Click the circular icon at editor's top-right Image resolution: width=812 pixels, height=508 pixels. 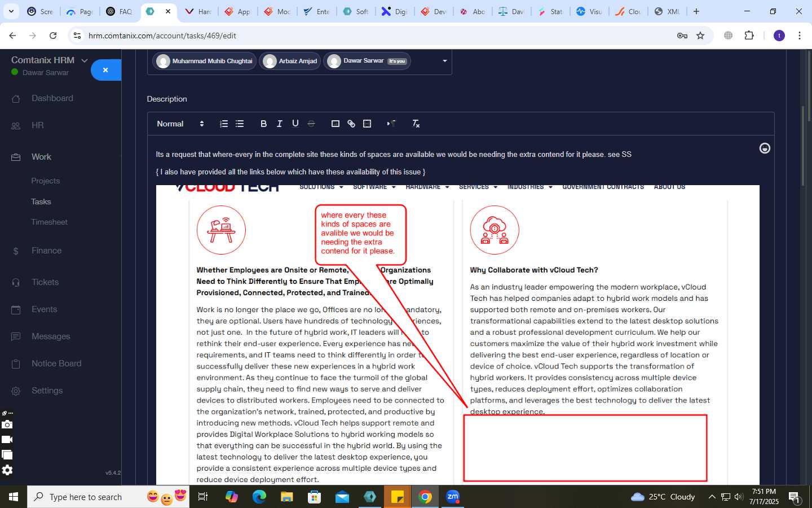[765, 148]
